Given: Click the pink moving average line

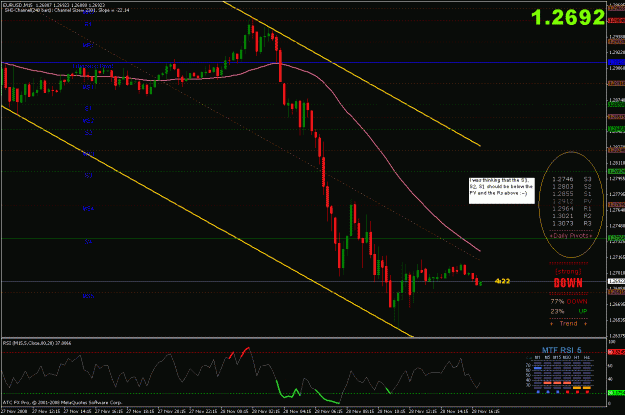Looking at the screenshot, I should click(x=363, y=128).
